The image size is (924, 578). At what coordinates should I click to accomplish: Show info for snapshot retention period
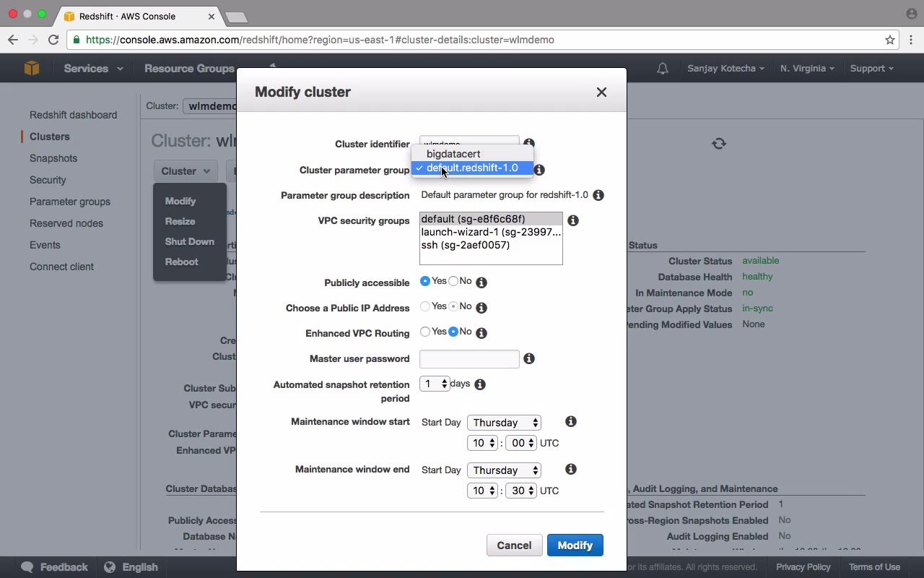[480, 384]
